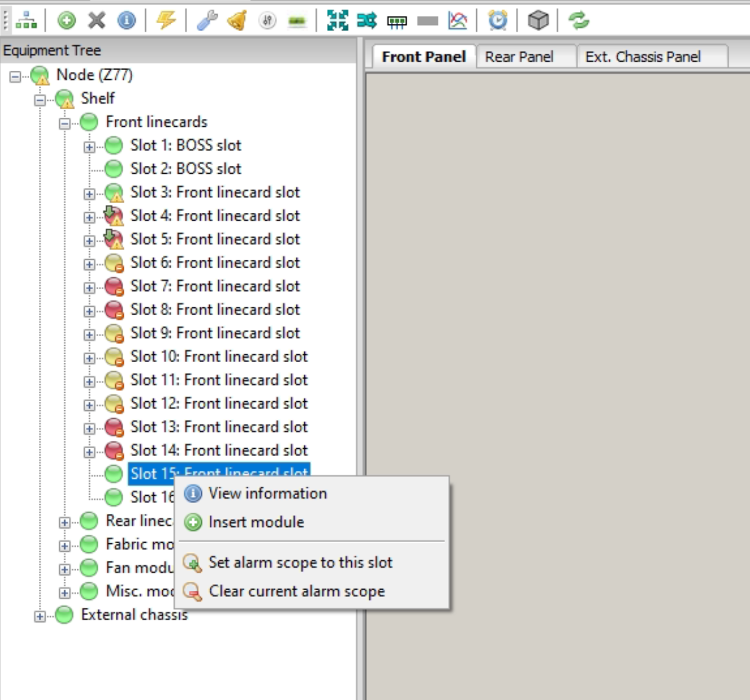Viewport: 750px width, 700px height.
Task: Click the gray X delete toolbar icon
Action: tap(96, 20)
